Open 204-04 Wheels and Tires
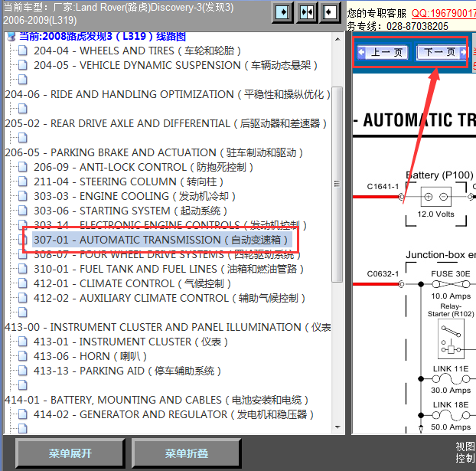The height and width of the screenshot is (471, 476). 137,51
